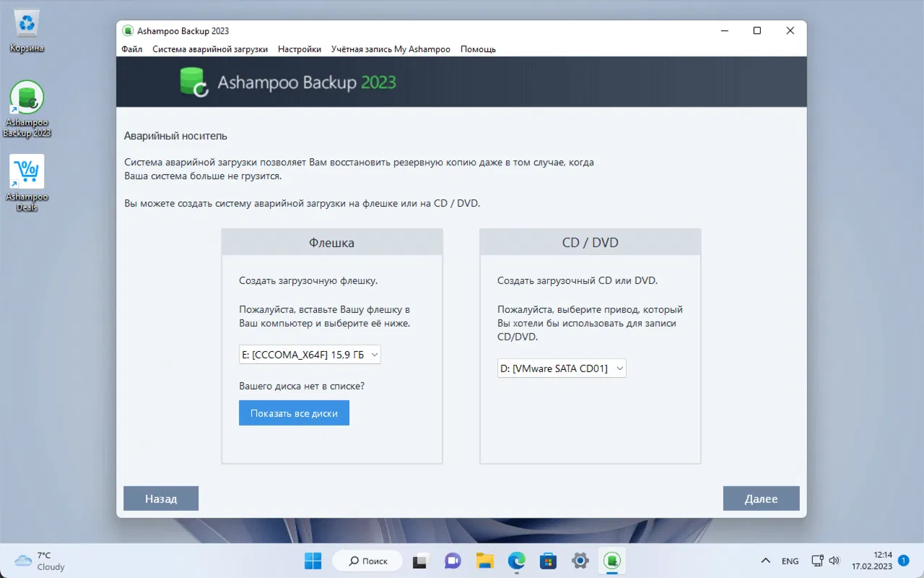Open Settings gear on the taskbar
The image size is (924, 578).
(x=580, y=561)
